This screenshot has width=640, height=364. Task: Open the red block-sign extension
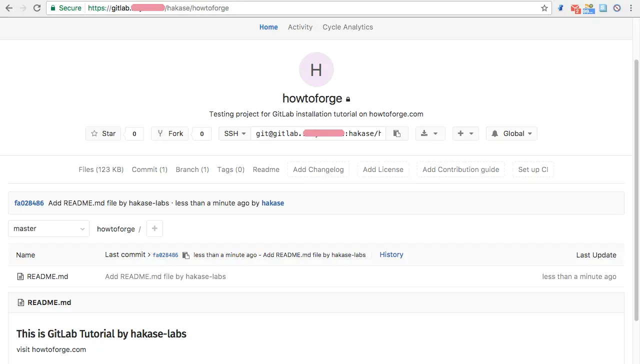pos(617,8)
